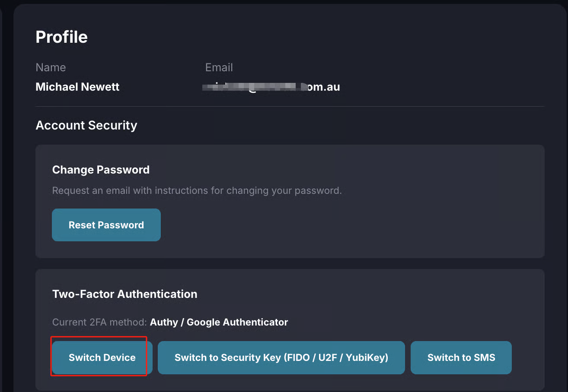This screenshot has height=392, width=568.
Task: Click the Current 2FA method label
Action: (x=100, y=322)
